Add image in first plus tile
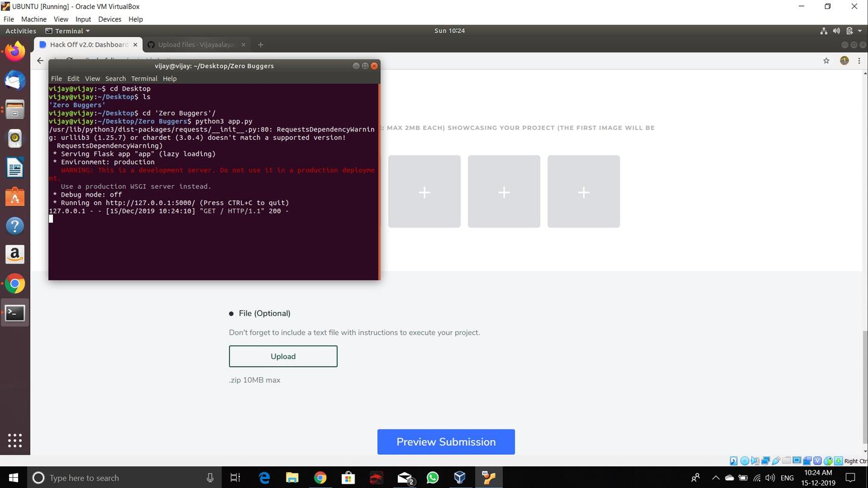The height and width of the screenshot is (488, 868). coord(424,192)
